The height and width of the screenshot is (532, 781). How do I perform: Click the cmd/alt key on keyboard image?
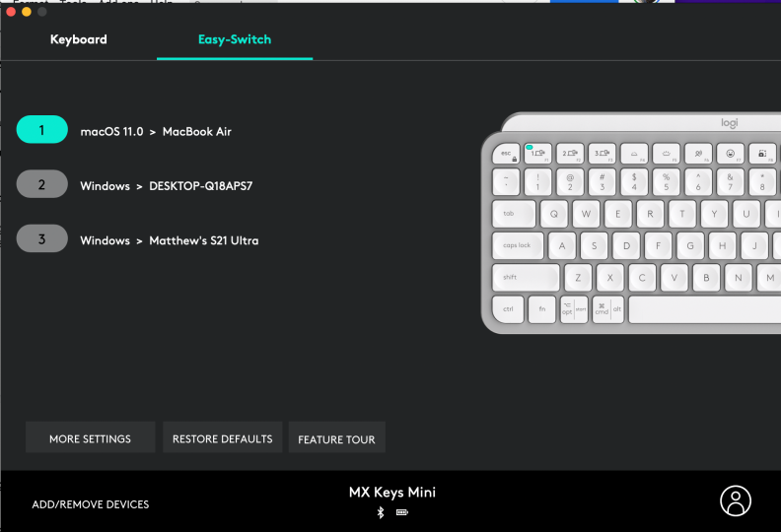tap(608, 309)
